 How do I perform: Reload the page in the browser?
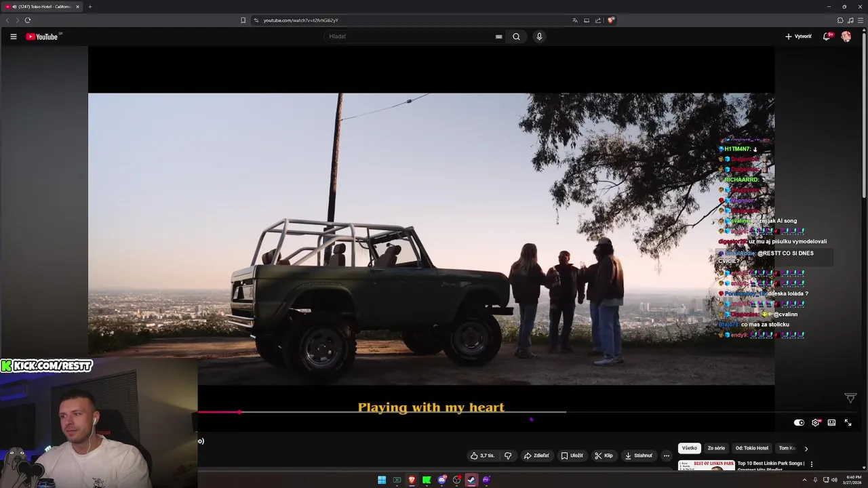pyautogui.click(x=28, y=20)
